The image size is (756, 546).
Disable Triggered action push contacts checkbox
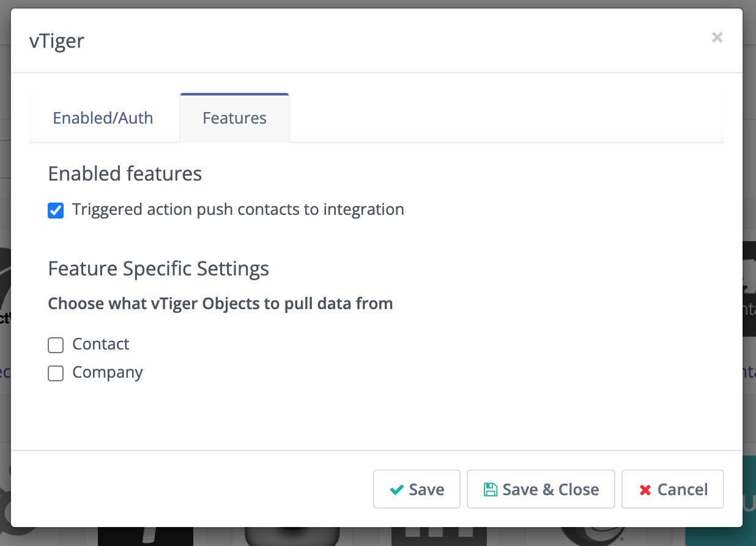click(56, 211)
